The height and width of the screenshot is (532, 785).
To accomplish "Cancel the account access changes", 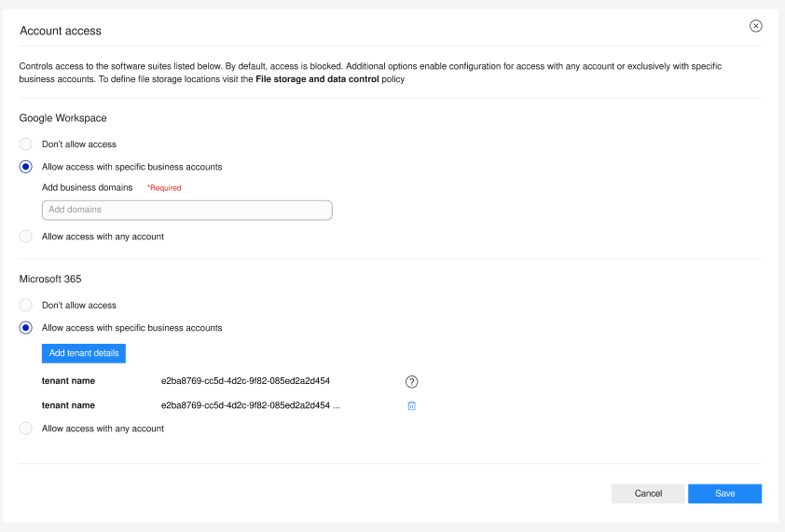I will click(x=648, y=494).
